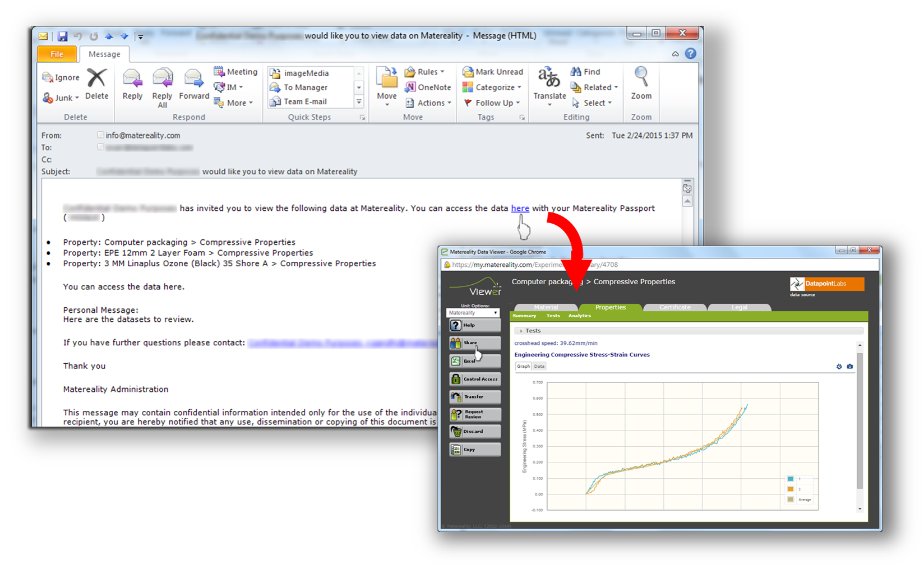This screenshot has height=569, width=924.
Task: Delete the message with the X icon
Action: pos(96,78)
